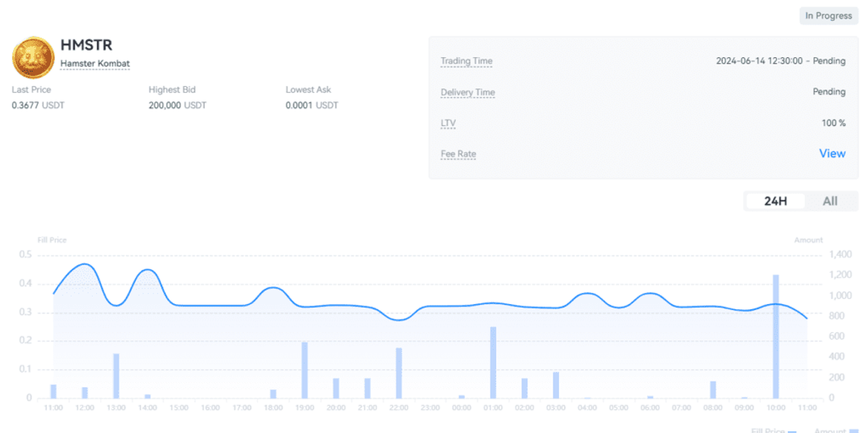
Task: Select the amount bar at 13:00
Action: click(116, 375)
